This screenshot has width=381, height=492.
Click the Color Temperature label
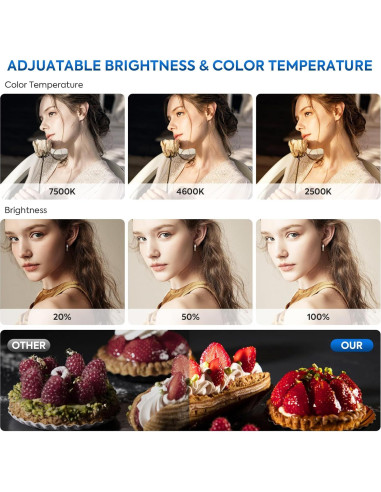44,85
